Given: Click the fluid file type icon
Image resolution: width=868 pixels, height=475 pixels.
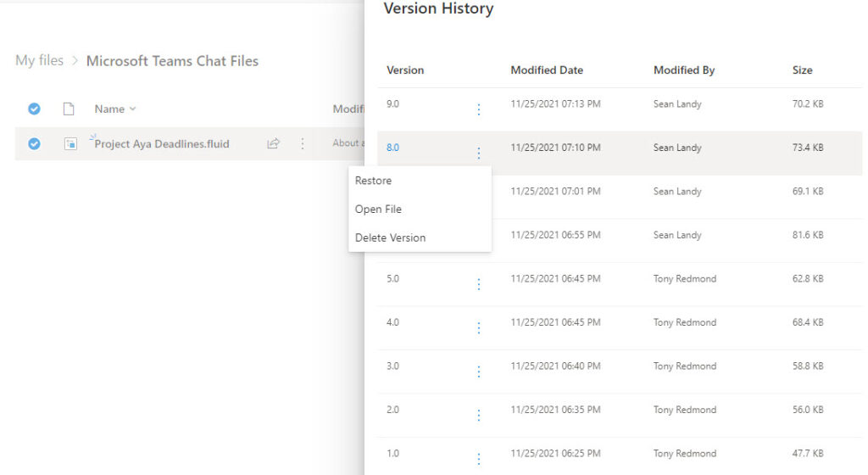Looking at the screenshot, I should coord(70,144).
